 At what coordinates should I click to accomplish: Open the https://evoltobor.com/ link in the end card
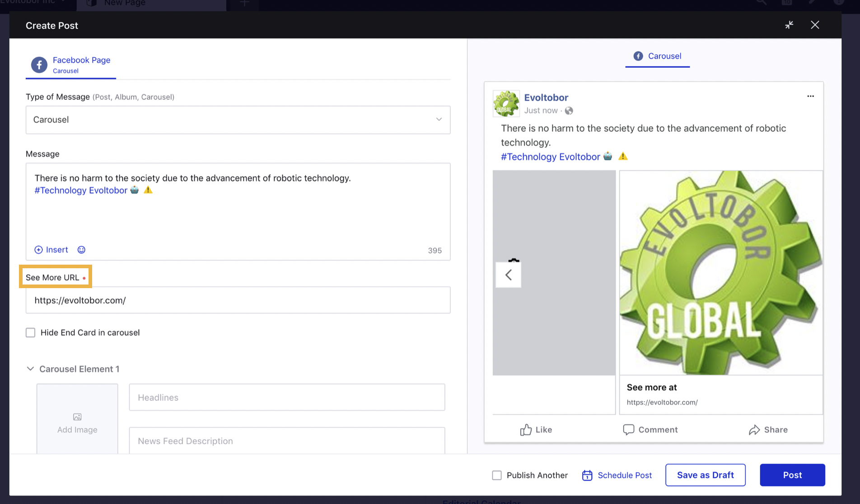pyautogui.click(x=662, y=402)
